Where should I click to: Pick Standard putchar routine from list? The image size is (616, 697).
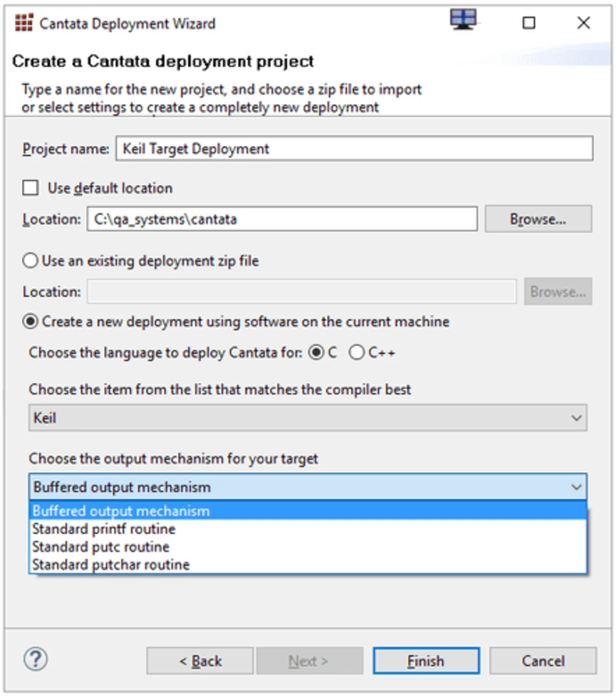[308, 565]
